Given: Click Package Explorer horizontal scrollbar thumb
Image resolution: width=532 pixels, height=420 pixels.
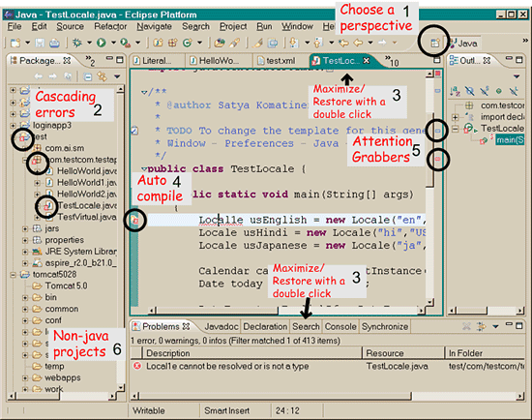Looking at the screenshot, I should [38, 396].
